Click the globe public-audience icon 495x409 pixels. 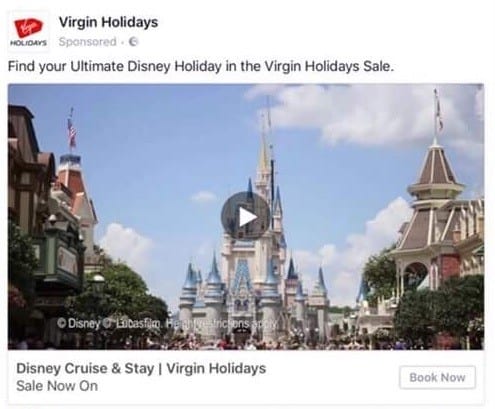133,42
